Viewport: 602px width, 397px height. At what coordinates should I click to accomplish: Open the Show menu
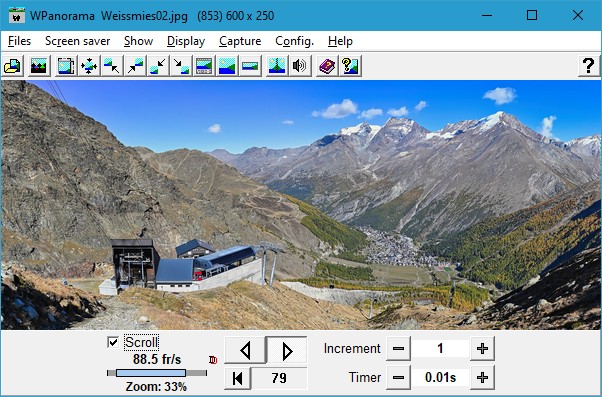tap(139, 41)
